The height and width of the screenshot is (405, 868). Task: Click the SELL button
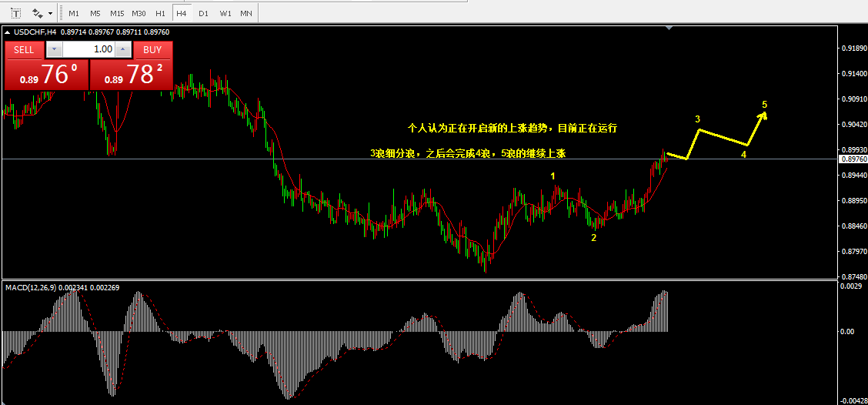point(24,49)
